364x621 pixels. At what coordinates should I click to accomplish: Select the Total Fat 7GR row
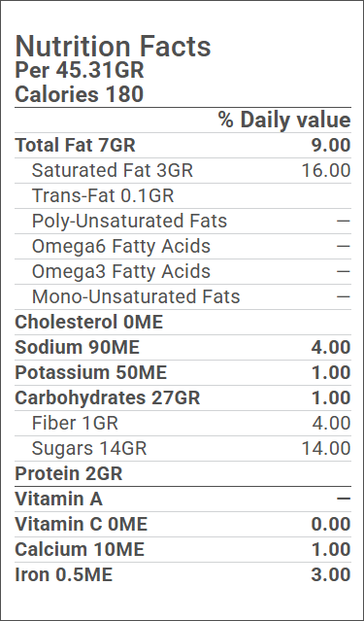point(182,146)
